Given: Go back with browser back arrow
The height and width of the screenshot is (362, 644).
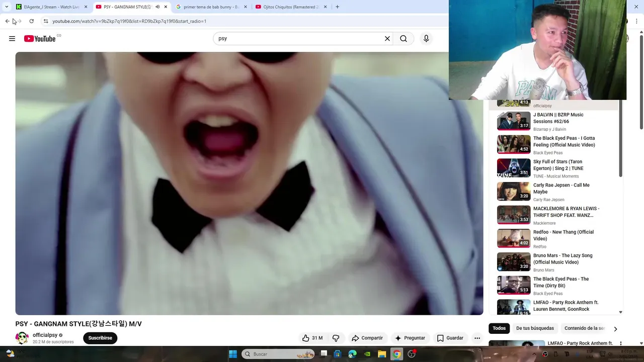Looking at the screenshot, I should pyautogui.click(x=7, y=21).
